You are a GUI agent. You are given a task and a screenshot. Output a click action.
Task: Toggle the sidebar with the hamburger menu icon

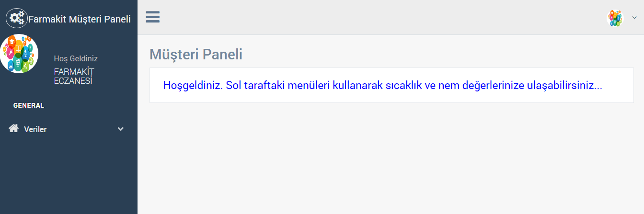tap(153, 17)
